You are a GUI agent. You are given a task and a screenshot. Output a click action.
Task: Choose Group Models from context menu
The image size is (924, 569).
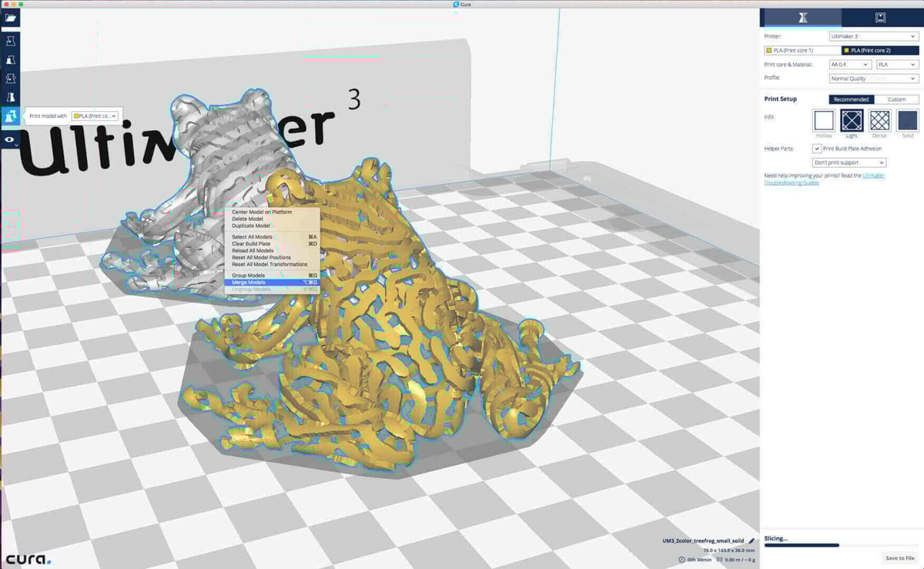pos(272,275)
